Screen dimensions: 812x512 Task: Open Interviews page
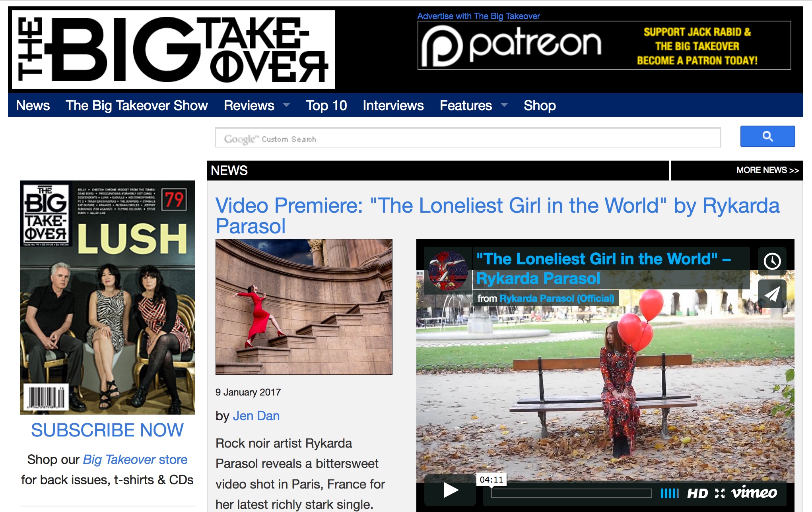click(393, 105)
